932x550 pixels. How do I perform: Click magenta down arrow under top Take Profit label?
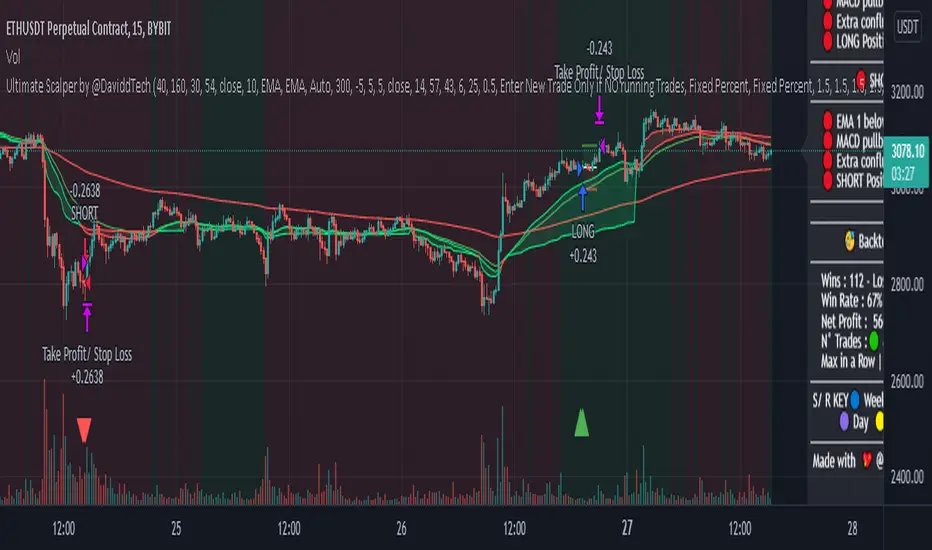(x=599, y=110)
